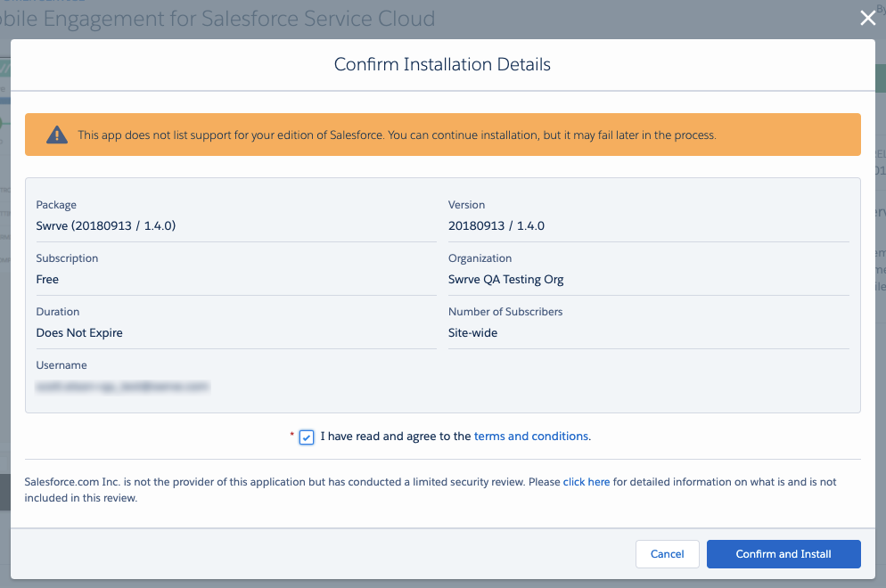Click the red required asterisk by checkbox

point(291,434)
